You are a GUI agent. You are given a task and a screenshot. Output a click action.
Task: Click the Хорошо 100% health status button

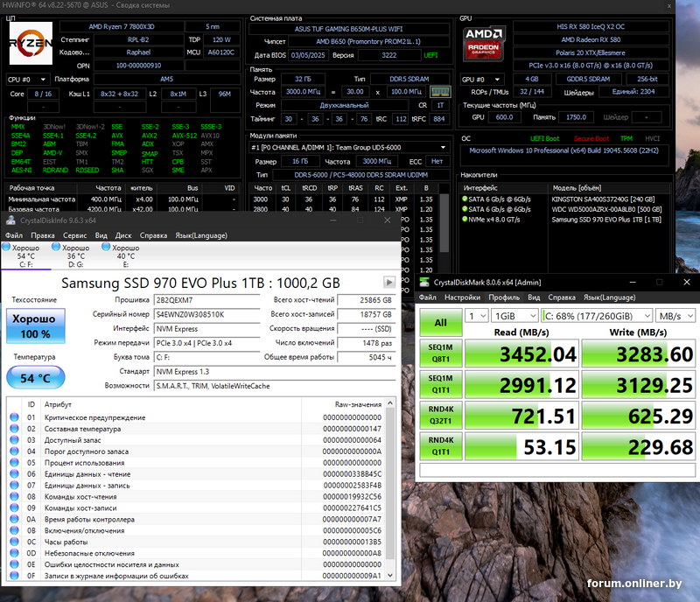pos(34,326)
